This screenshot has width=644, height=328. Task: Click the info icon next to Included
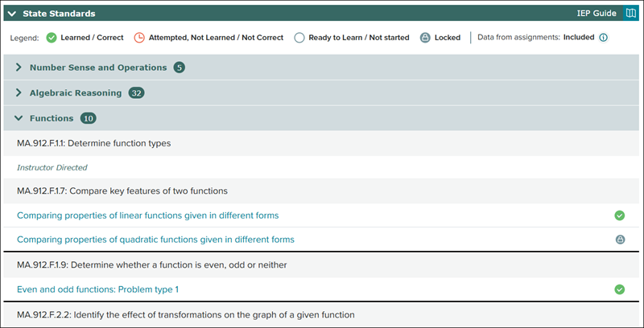[x=603, y=38]
